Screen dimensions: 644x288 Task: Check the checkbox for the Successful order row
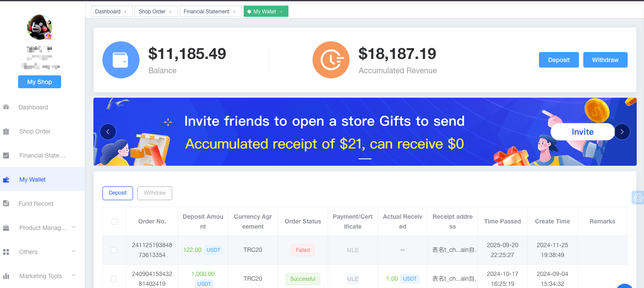click(114, 279)
